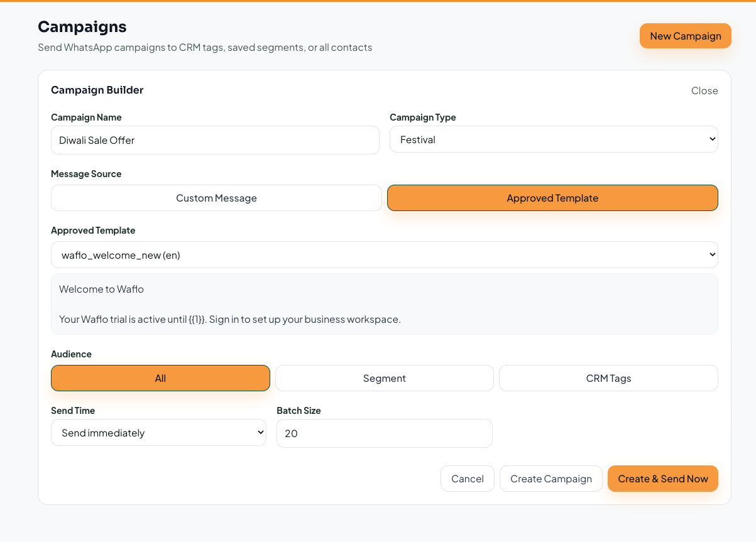This screenshot has height=542, width=756.
Task: Open the Send Time dropdown
Action: click(158, 433)
